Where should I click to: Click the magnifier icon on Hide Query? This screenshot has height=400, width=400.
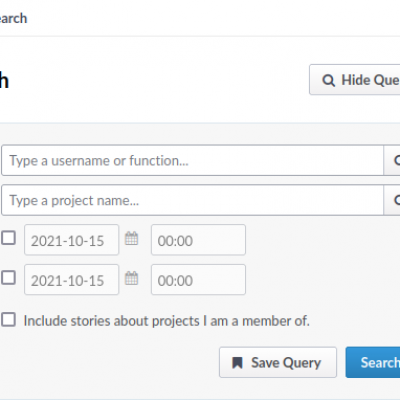tap(328, 80)
